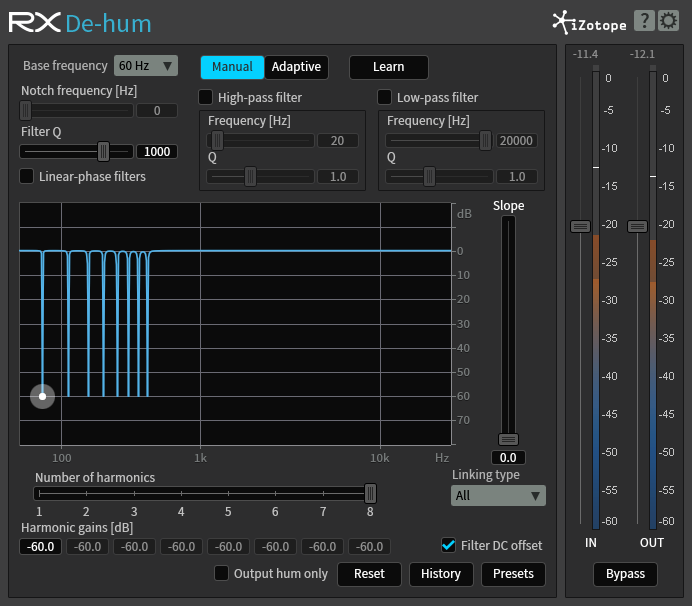The width and height of the screenshot is (692, 606).
Task: Click harmonics tick label 4
Action: (x=181, y=512)
